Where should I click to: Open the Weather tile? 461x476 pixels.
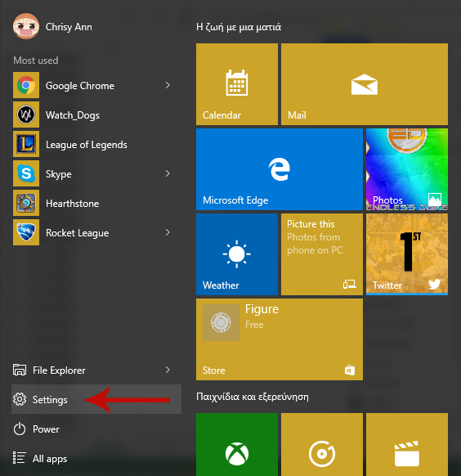(237, 254)
